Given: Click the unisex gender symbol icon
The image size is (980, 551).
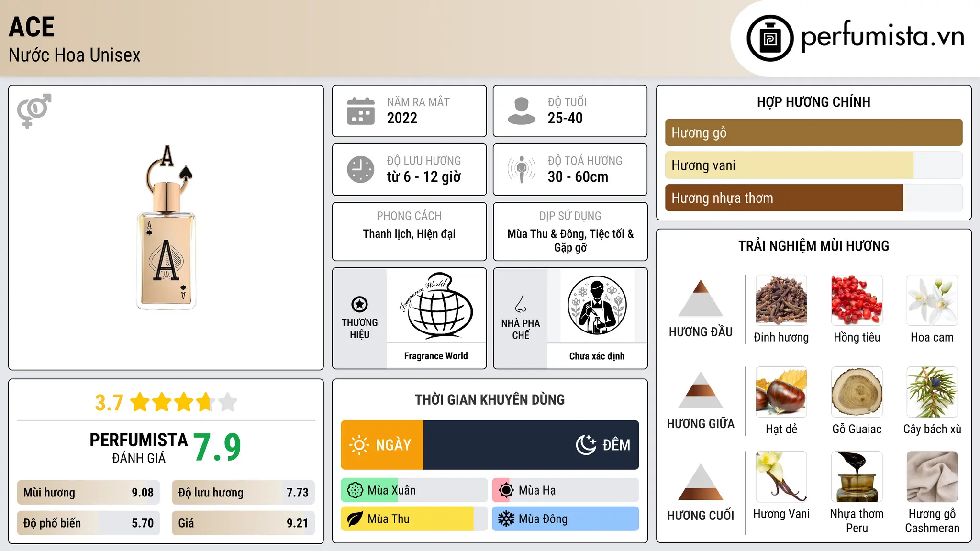Looking at the screenshot, I should (34, 111).
